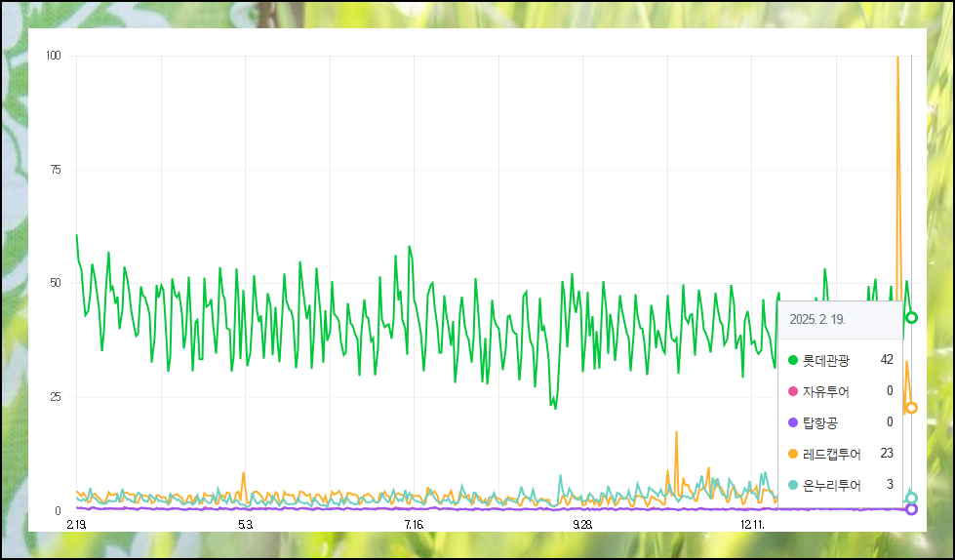This screenshot has height=560, width=955.
Task: Click the 레드캡투어 label in tooltip
Action: (832, 454)
